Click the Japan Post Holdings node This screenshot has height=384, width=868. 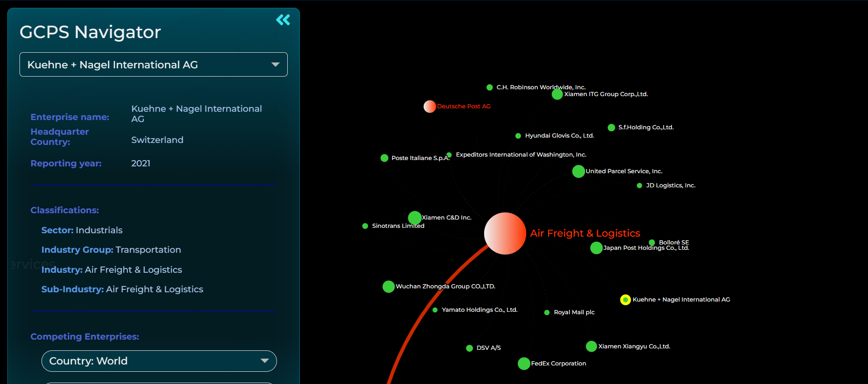point(596,248)
